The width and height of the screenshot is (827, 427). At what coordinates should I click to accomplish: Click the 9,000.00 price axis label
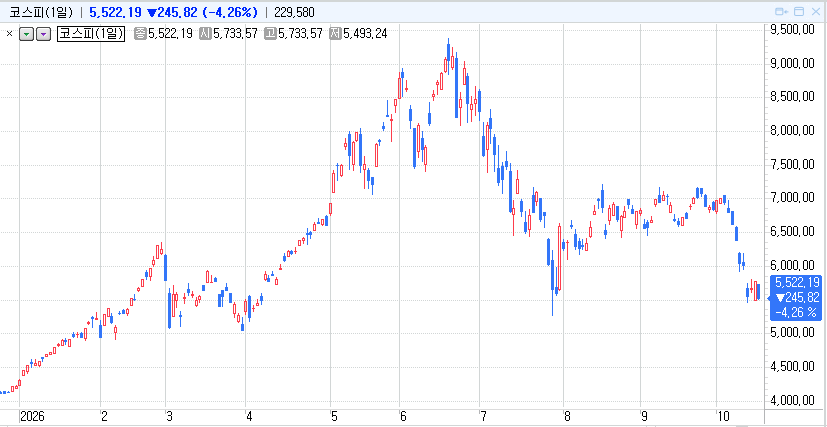tap(793, 64)
